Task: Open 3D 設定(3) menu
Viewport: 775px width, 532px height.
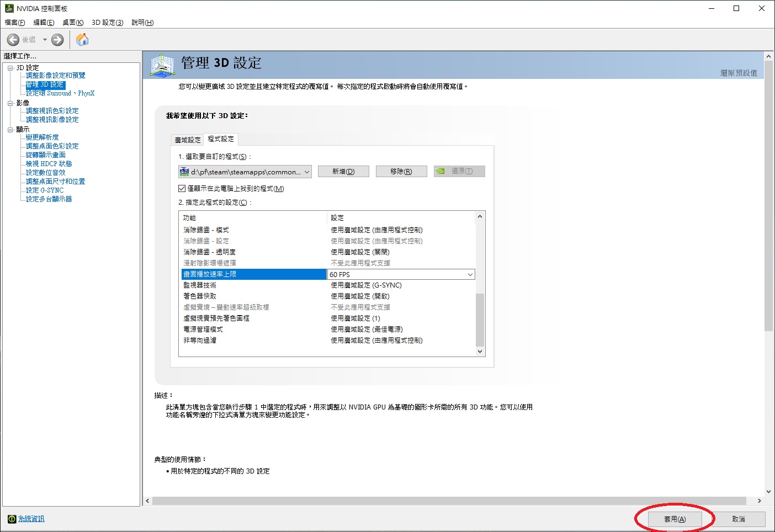Action: [108, 23]
